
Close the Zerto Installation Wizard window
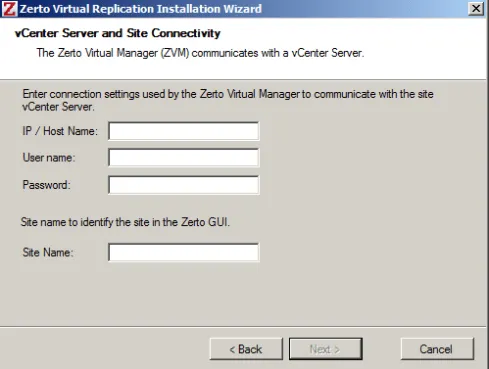coord(476,9)
